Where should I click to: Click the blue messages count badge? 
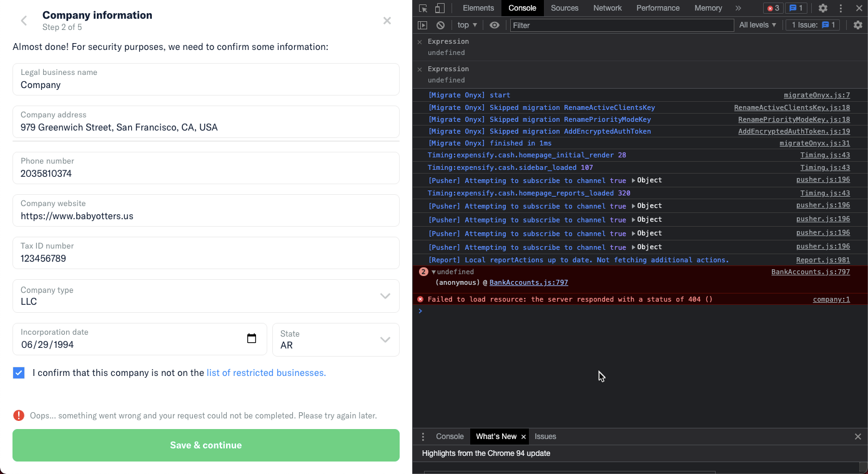click(x=796, y=8)
